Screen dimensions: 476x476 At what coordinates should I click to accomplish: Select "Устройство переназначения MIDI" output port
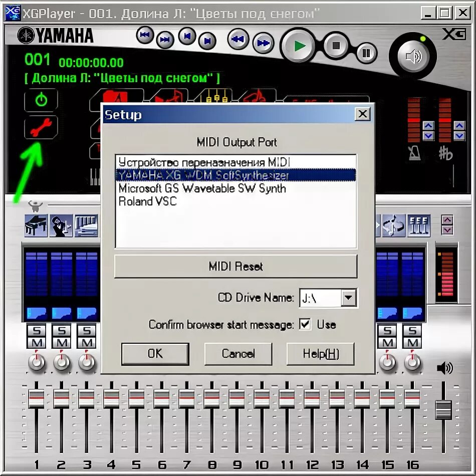click(235, 162)
